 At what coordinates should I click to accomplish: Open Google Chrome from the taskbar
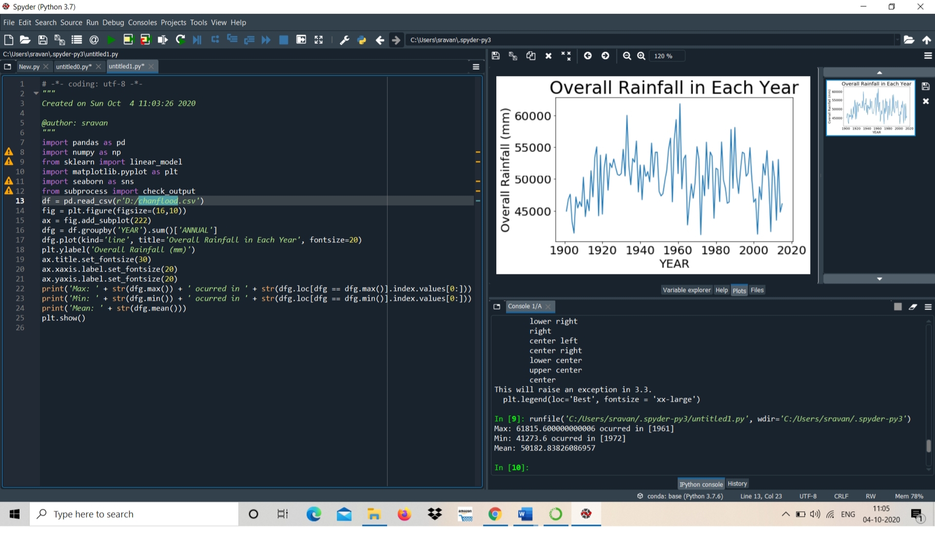[495, 514]
